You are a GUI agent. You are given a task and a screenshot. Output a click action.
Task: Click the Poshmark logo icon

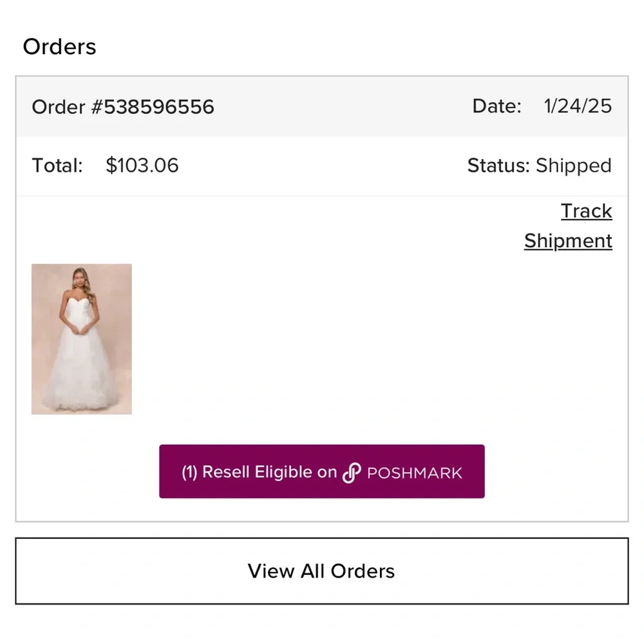(351, 473)
